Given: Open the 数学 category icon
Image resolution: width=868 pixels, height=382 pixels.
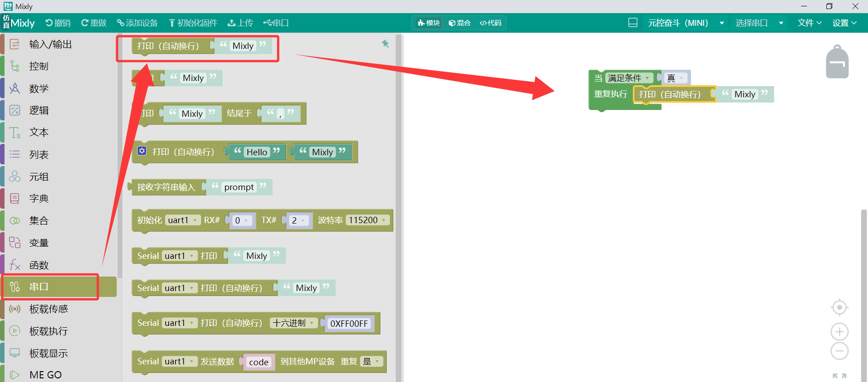Looking at the screenshot, I should point(15,88).
